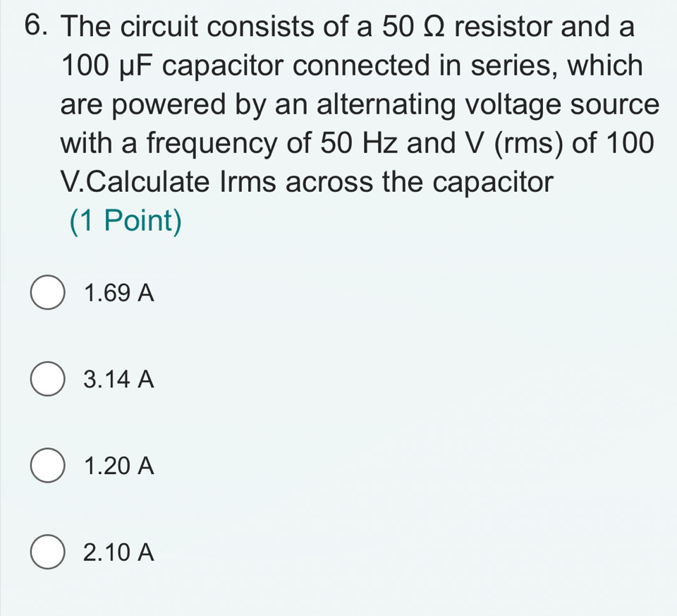Click the '2.10 A' answer label text

pyautogui.click(x=118, y=552)
